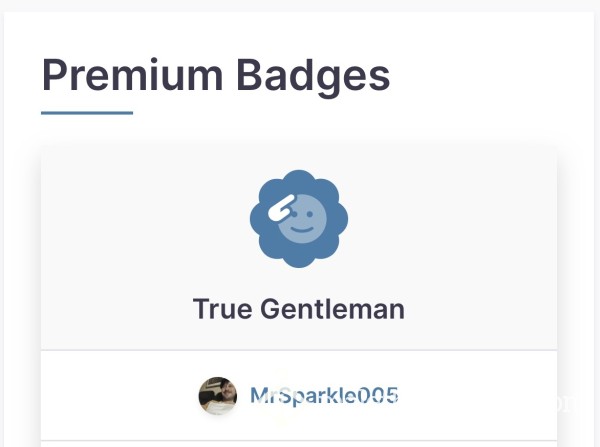Click the word Premium in the heading
The image size is (600, 447).
pyautogui.click(x=132, y=74)
